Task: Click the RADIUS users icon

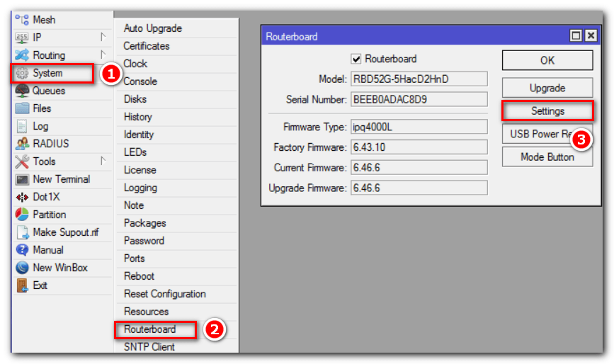Action: [x=22, y=144]
